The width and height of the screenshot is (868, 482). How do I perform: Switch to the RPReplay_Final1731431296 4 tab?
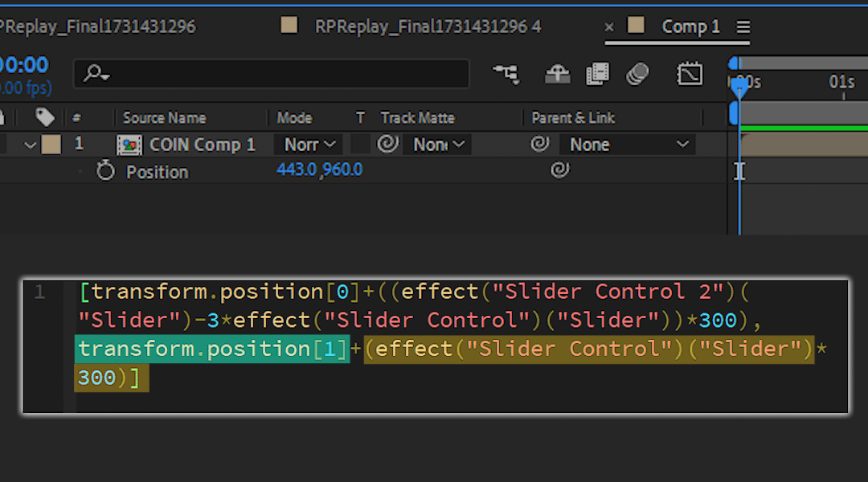(428, 27)
